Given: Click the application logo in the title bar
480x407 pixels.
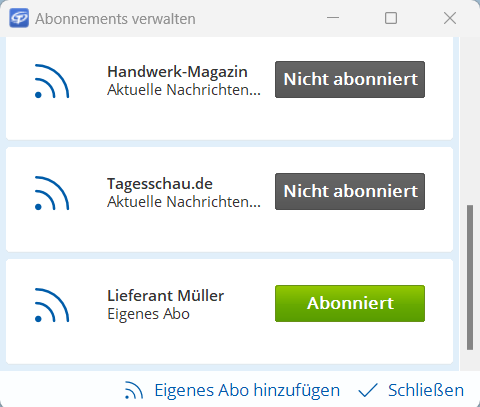Looking at the screenshot, I should [19, 18].
